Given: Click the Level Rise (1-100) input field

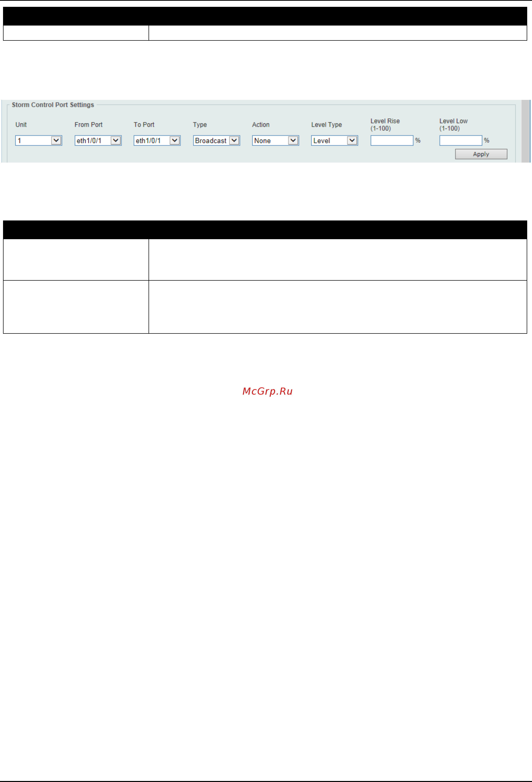Looking at the screenshot, I should click(x=392, y=140).
